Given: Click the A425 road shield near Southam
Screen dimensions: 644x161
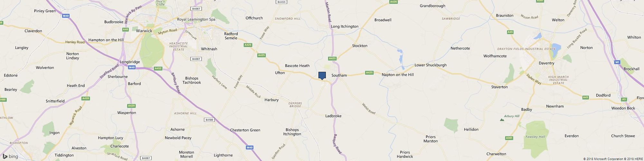Looking at the screenshot, I should point(369,73).
